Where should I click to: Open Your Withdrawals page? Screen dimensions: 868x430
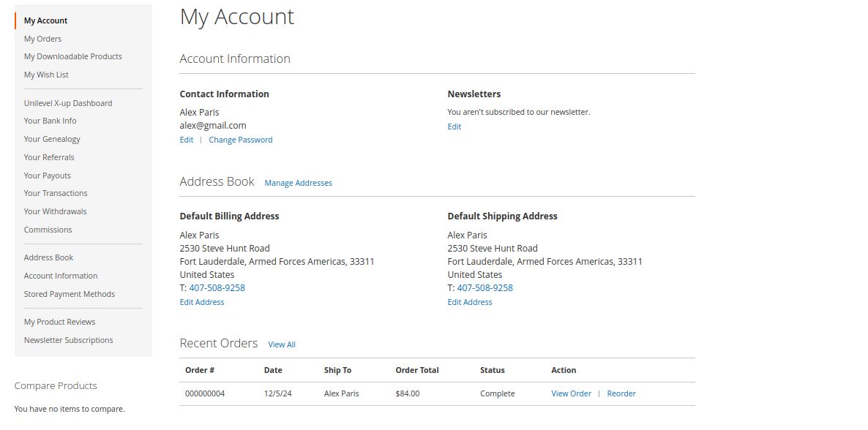pyautogui.click(x=55, y=211)
